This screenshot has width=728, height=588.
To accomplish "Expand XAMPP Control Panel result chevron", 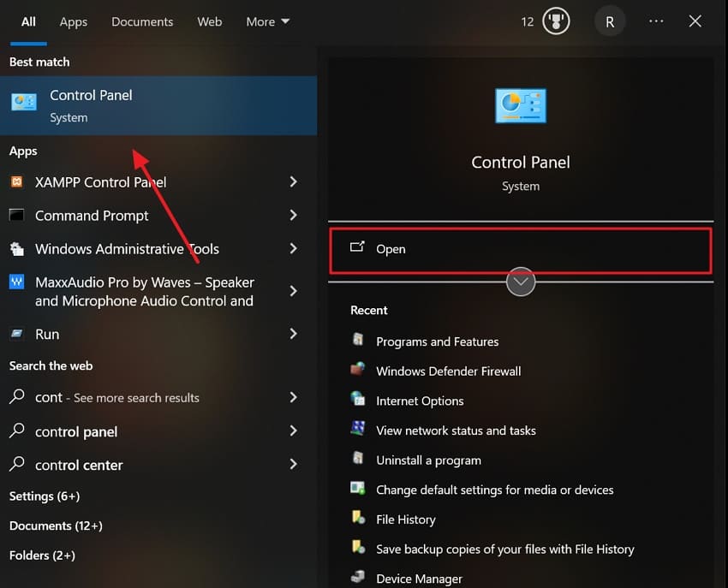I will coord(293,182).
